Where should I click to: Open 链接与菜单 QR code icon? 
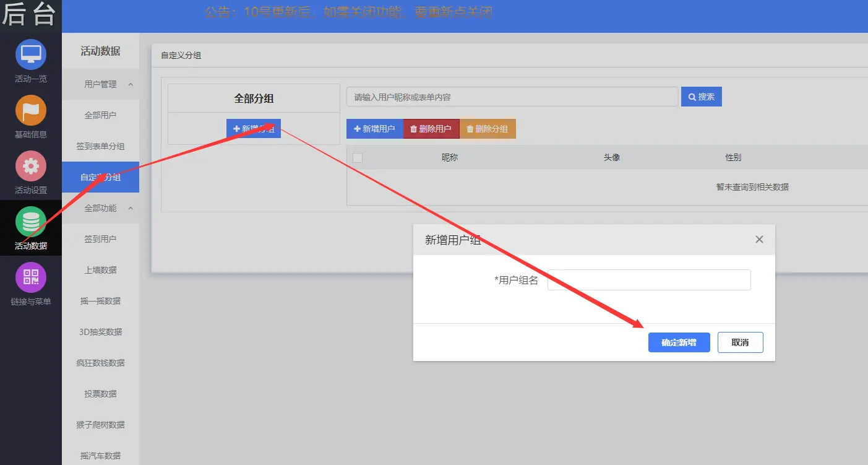31,277
